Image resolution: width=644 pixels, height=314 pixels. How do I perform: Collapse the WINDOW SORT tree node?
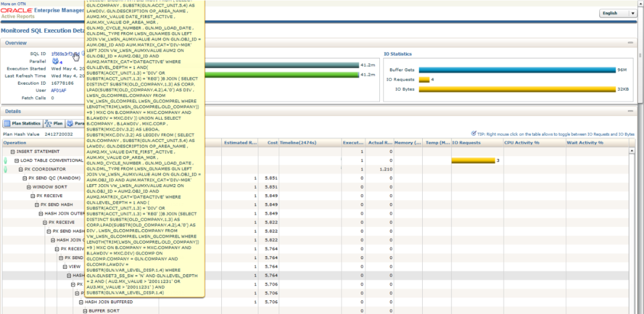click(x=29, y=187)
